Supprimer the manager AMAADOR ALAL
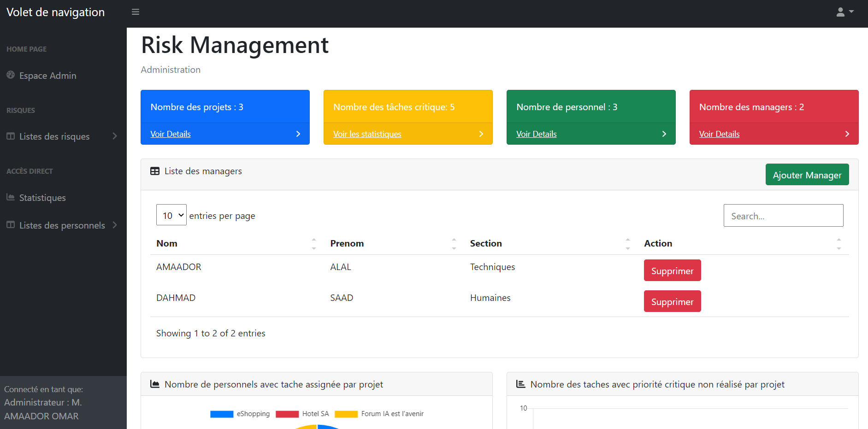 pyautogui.click(x=672, y=270)
